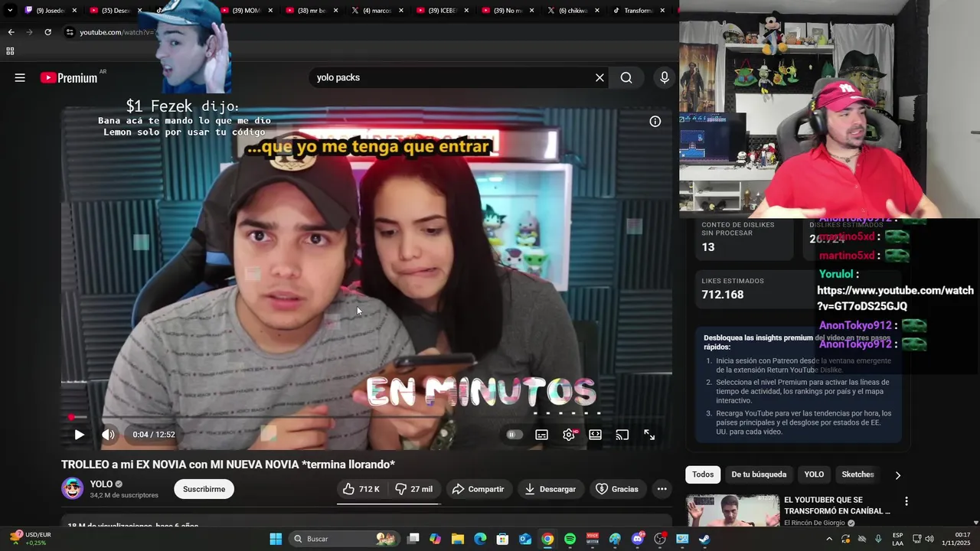Open the canibal recommended video thumbnail
This screenshot has width=980, height=551.
click(x=733, y=511)
